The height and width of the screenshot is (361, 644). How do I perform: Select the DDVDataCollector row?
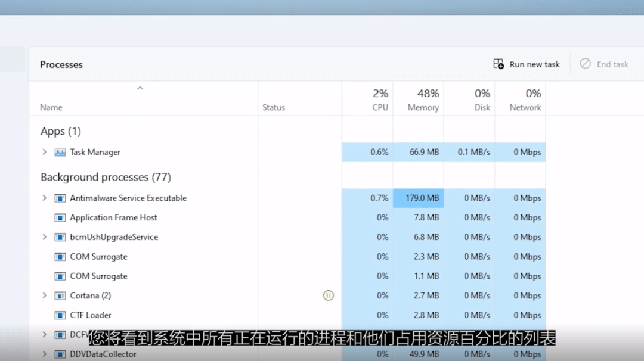click(287, 354)
